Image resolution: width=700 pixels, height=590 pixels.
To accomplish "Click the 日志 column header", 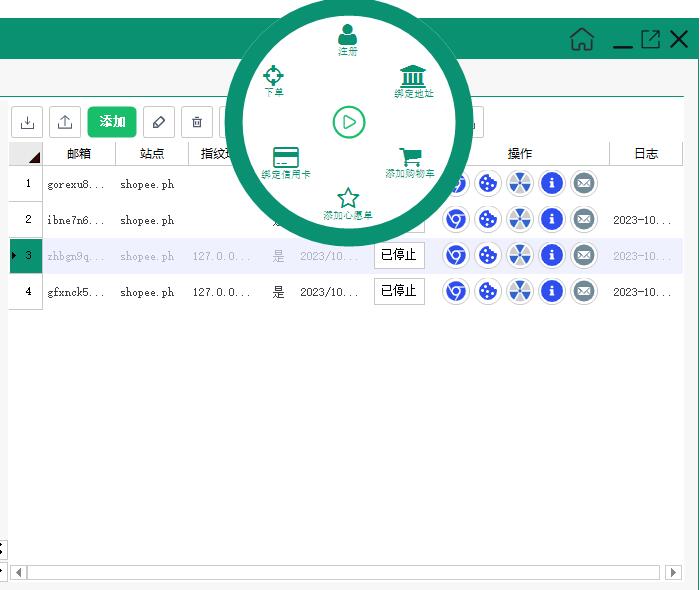I will click(x=646, y=154).
